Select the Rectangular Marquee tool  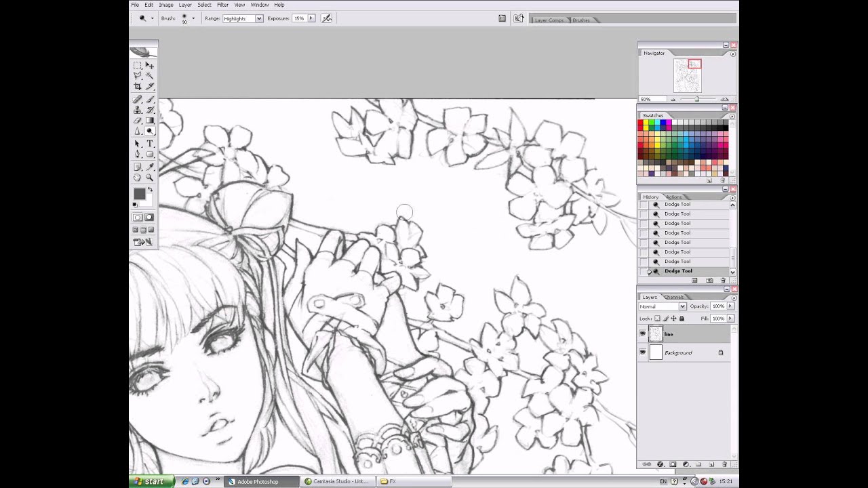[138, 66]
